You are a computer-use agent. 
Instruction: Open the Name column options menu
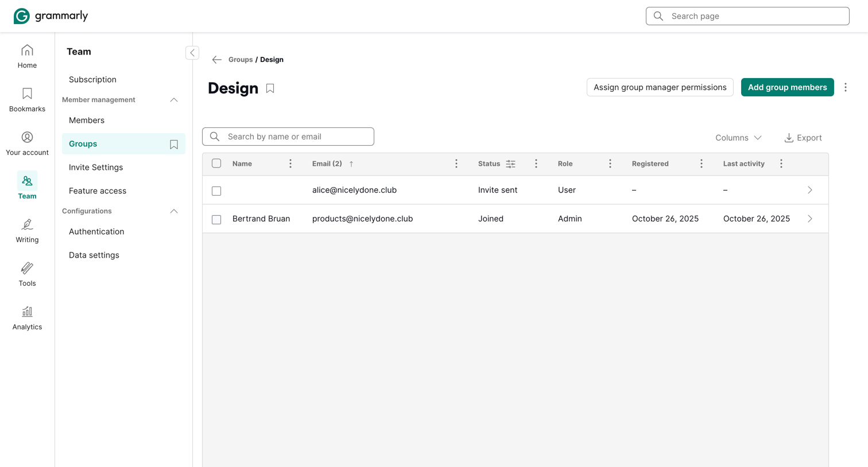pyautogui.click(x=290, y=164)
